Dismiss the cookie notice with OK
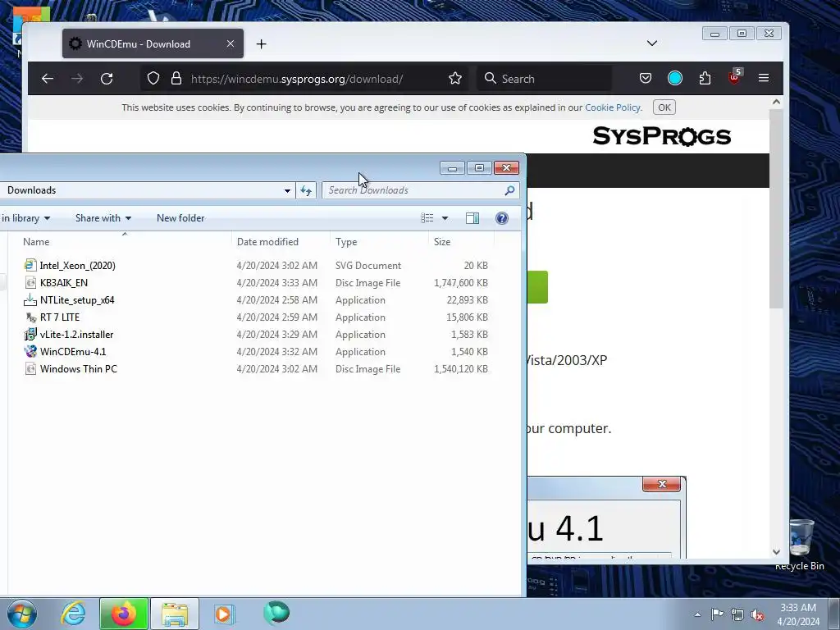This screenshot has height=630, width=840. tap(664, 107)
